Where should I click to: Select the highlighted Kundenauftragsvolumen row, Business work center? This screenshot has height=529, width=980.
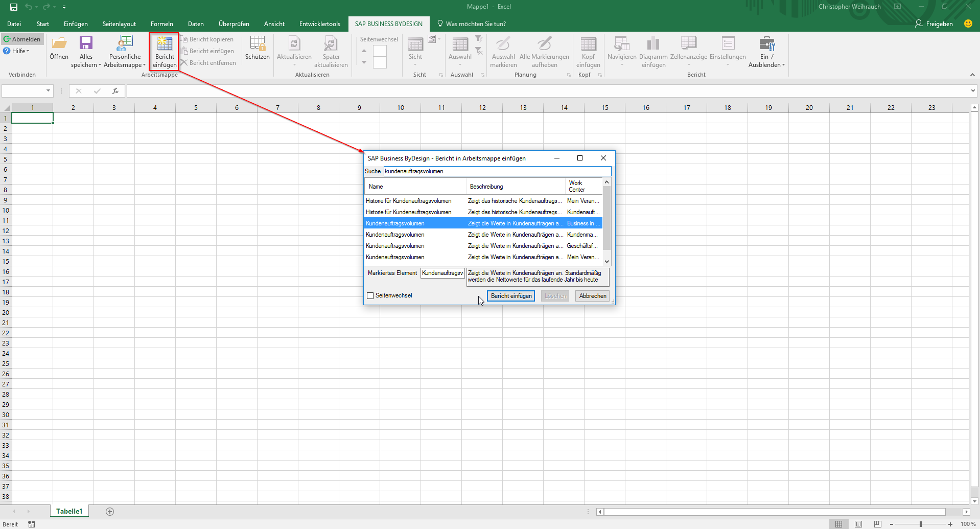[x=483, y=223]
